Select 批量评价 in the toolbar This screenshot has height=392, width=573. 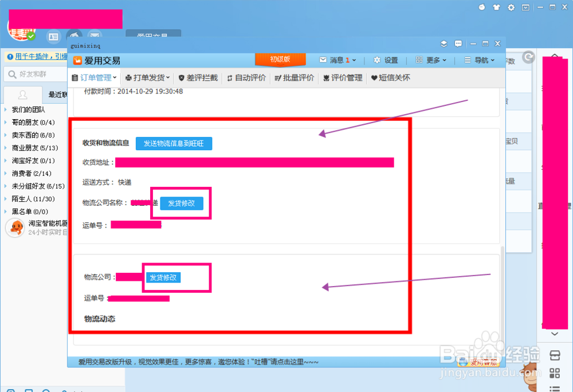294,77
